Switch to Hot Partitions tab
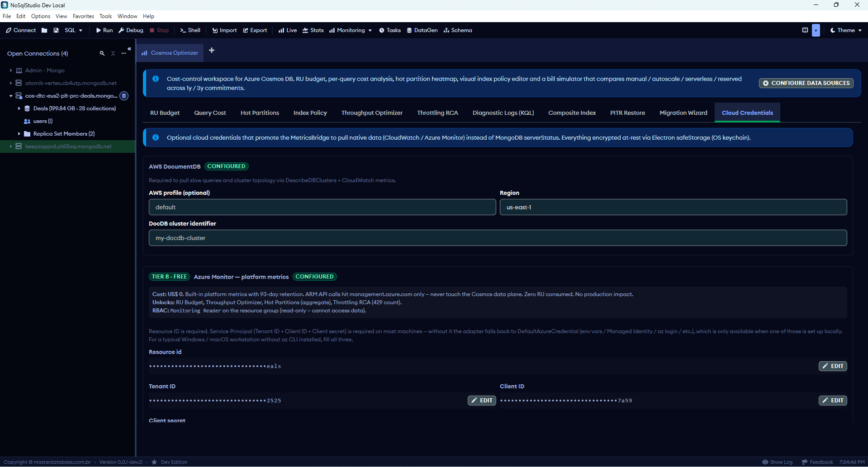The height and width of the screenshot is (467, 868). coord(260,113)
